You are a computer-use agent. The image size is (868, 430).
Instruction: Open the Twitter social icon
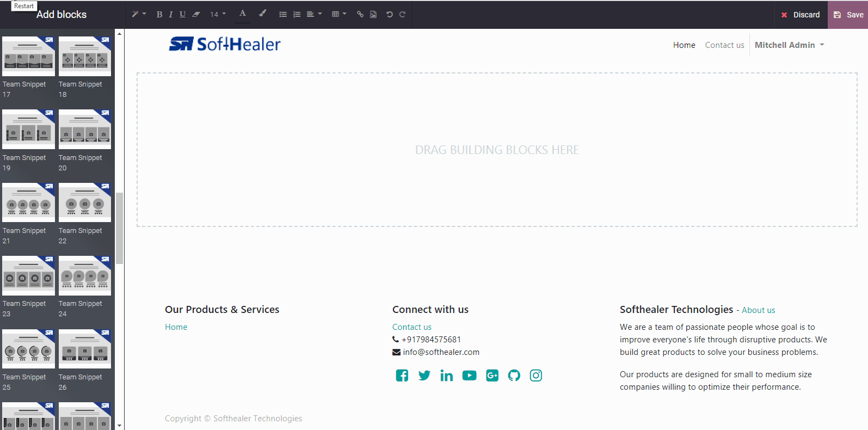tap(424, 376)
